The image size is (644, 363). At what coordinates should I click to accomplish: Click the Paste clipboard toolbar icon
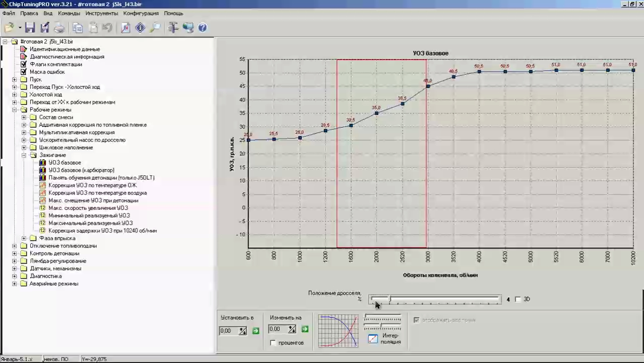(93, 28)
